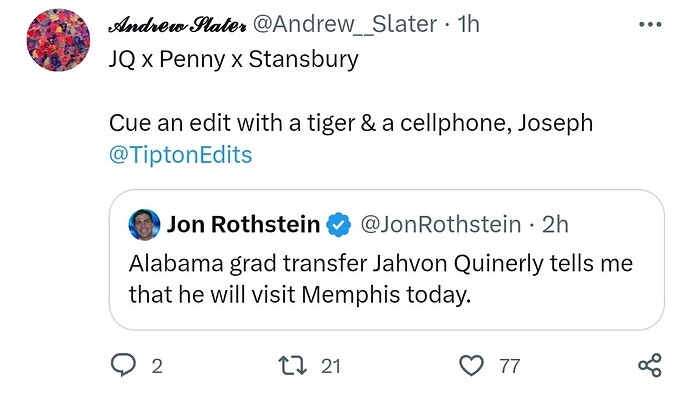
Task: Retweet using the retweet arrows icon
Action: 293,366
